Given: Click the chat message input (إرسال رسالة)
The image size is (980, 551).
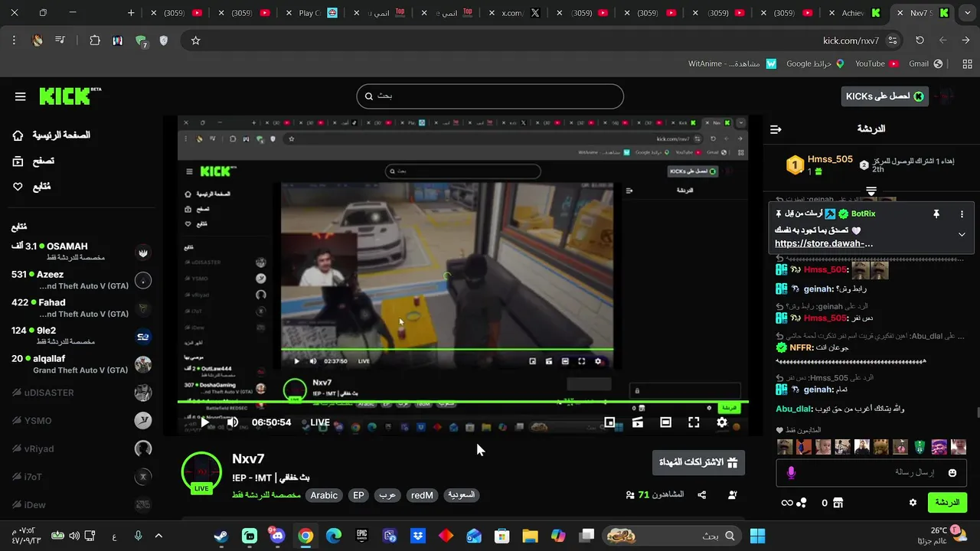Looking at the screenshot, I should tap(873, 473).
